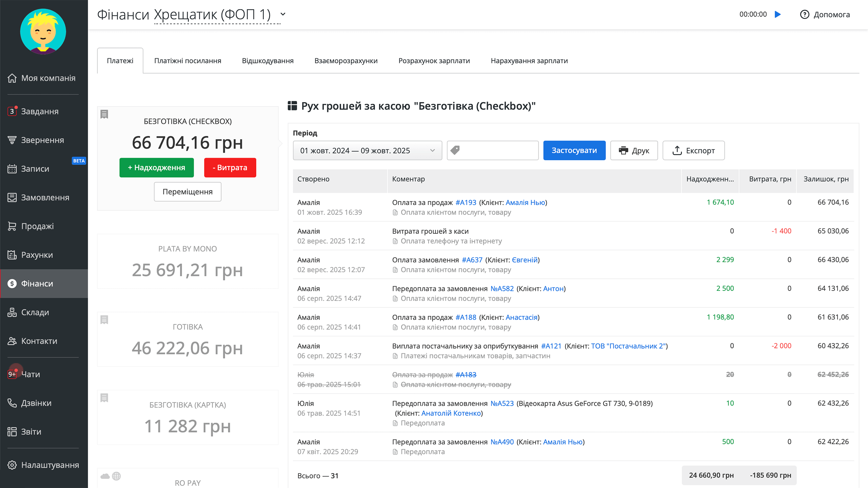The image size is (868, 488).
Task: Click the Експорт button
Action: tap(693, 150)
